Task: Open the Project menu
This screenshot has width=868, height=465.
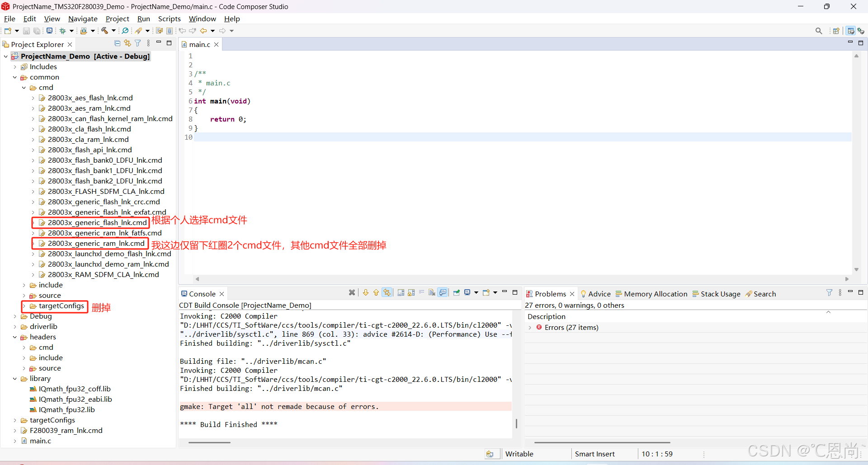Action: [x=117, y=19]
